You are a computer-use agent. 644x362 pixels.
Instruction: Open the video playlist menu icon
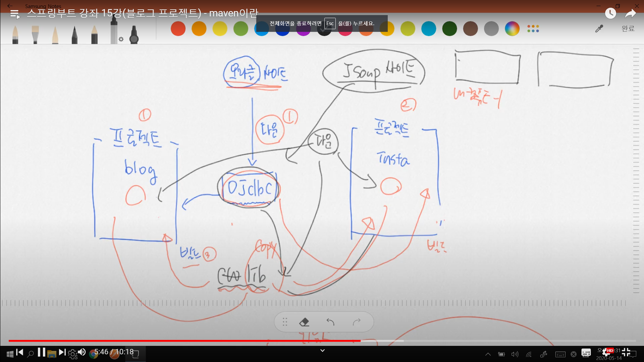[15, 14]
